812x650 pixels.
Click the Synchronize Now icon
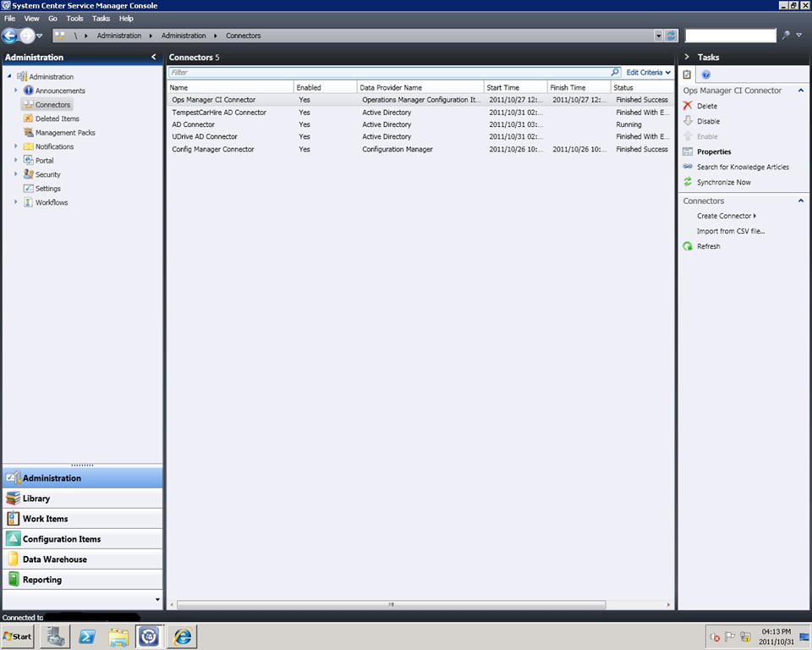(688, 182)
